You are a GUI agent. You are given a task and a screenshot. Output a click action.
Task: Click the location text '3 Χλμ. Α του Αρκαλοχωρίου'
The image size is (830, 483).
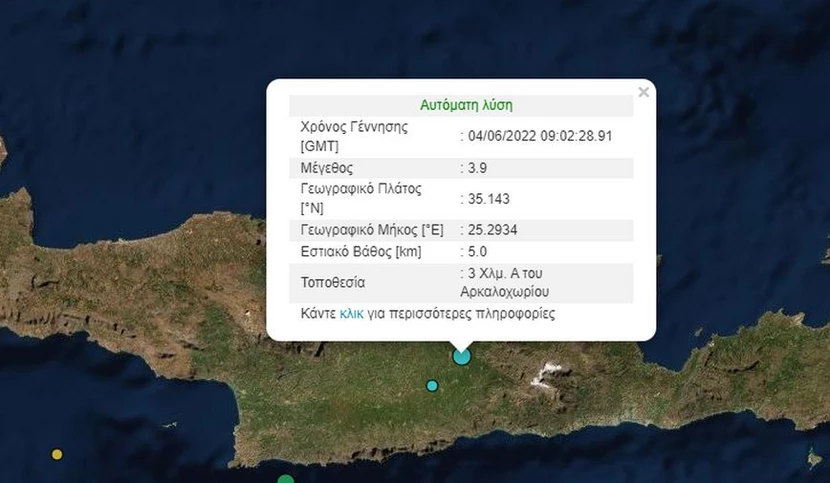tap(509, 282)
